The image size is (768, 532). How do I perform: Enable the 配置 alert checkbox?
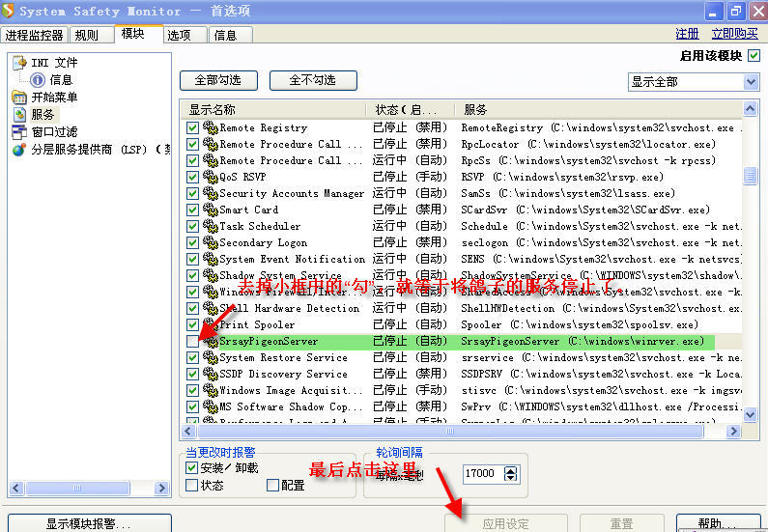coord(272,485)
